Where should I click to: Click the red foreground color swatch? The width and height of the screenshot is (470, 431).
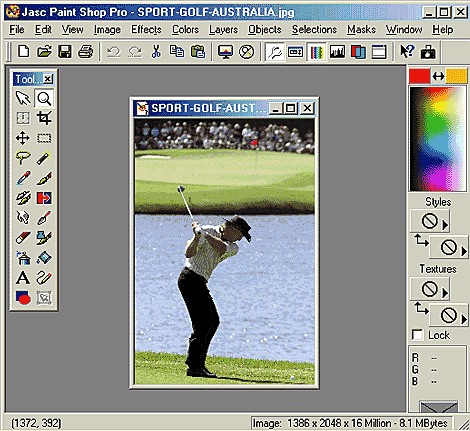(x=419, y=76)
